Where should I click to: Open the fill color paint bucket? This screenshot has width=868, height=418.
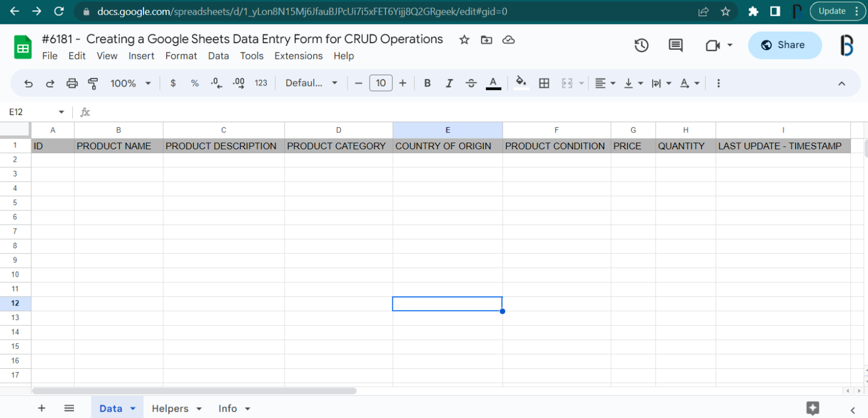[521, 83]
